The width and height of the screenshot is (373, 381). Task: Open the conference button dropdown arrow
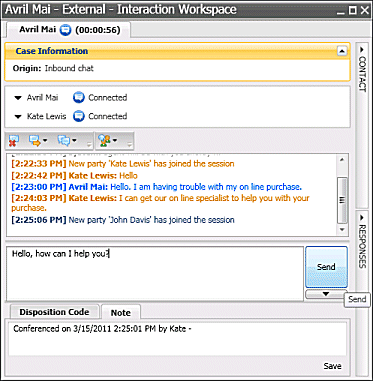(74, 140)
